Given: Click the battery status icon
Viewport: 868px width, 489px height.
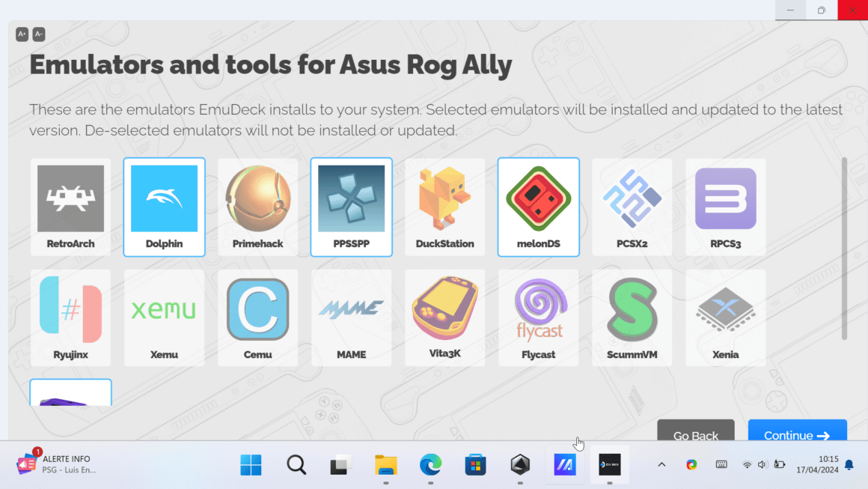Looking at the screenshot, I should 780,464.
